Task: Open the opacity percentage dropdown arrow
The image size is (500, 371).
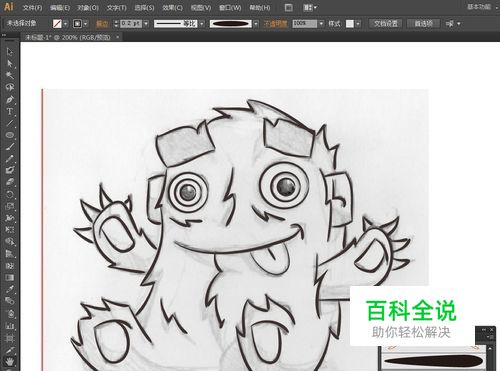Action: (x=321, y=24)
